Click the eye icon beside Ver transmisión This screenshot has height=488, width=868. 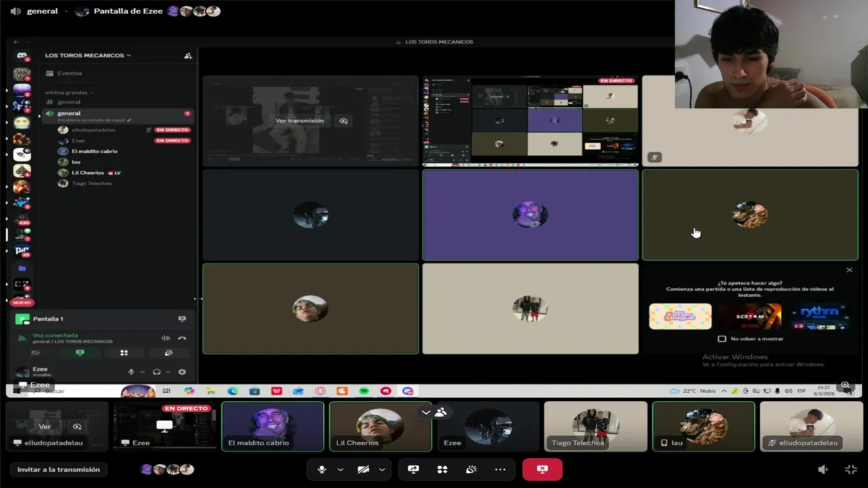[x=344, y=121]
